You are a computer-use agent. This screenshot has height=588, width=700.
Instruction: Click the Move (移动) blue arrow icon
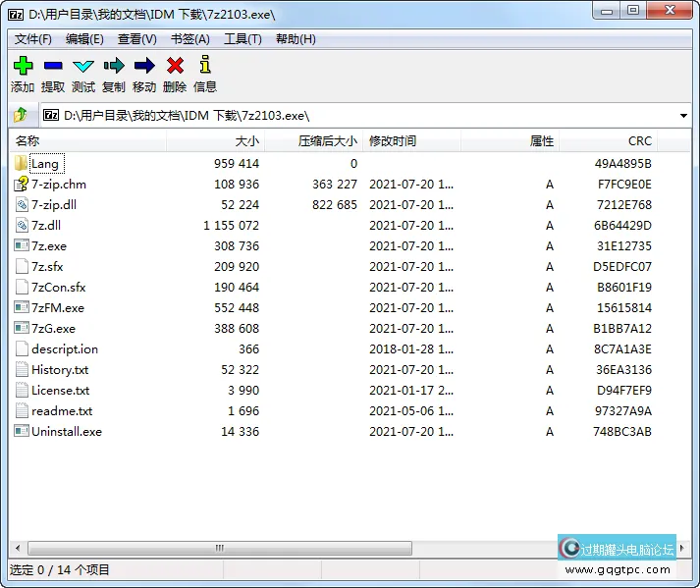pyautogui.click(x=144, y=66)
